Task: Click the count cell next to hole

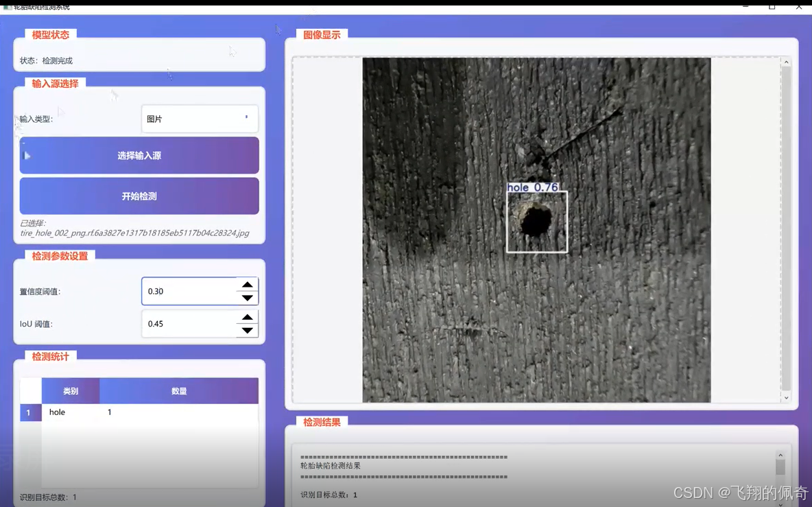Action: click(x=179, y=412)
